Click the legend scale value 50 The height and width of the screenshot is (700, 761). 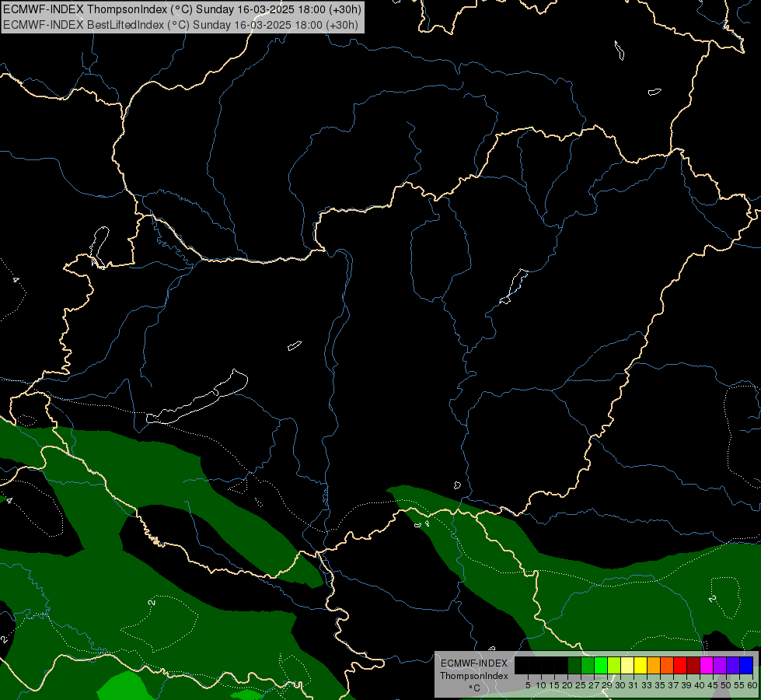pos(726,685)
